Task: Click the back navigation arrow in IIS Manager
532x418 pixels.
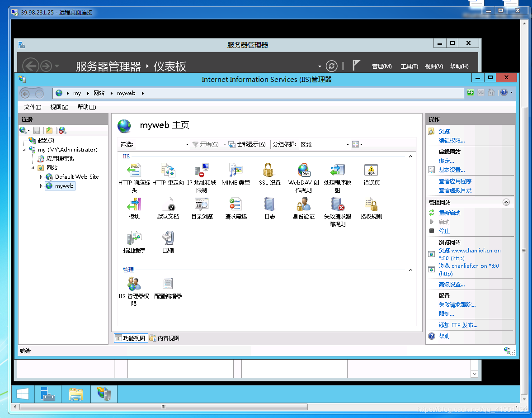Action: pos(25,93)
